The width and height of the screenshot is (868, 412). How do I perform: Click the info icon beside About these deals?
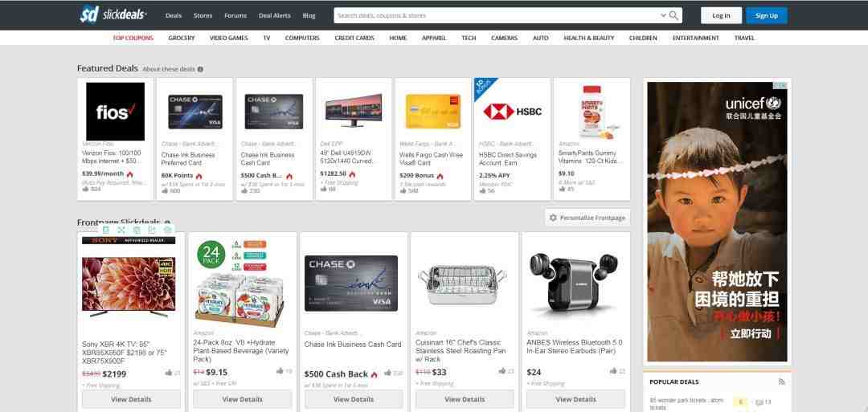click(200, 69)
